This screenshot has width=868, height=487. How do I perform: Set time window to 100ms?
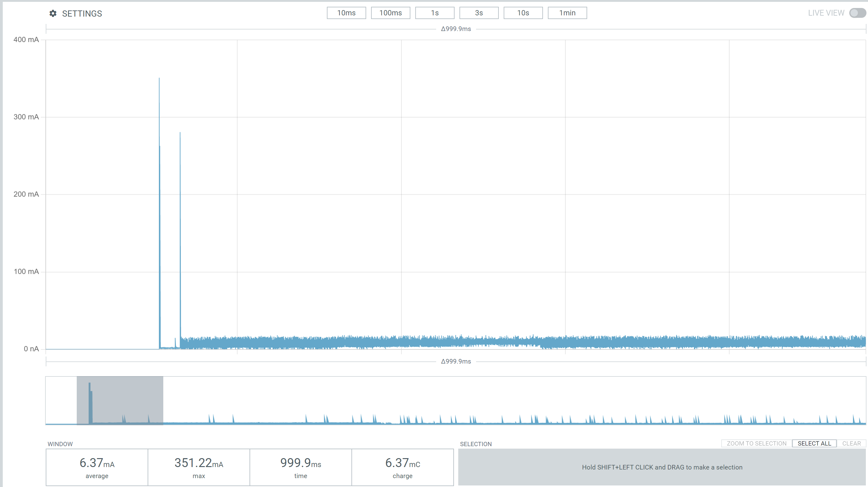(x=390, y=13)
